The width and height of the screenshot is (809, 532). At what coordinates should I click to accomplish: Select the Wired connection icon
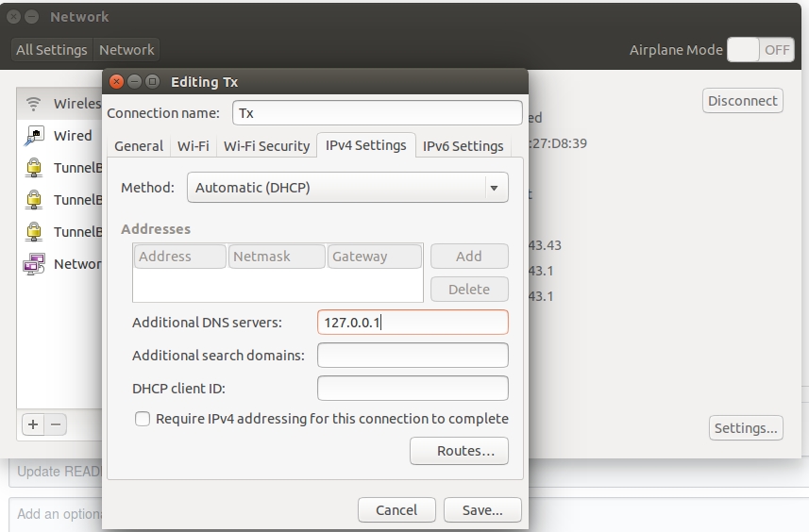[34, 136]
